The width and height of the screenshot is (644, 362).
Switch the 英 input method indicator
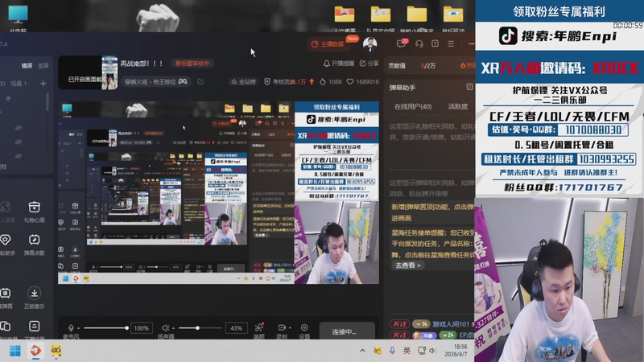point(407,351)
